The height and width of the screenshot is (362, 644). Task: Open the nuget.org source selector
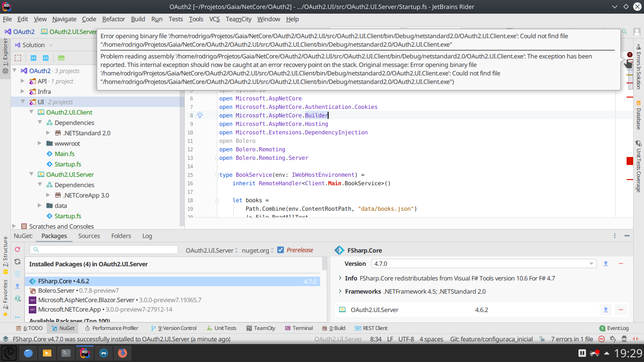[x=258, y=250]
